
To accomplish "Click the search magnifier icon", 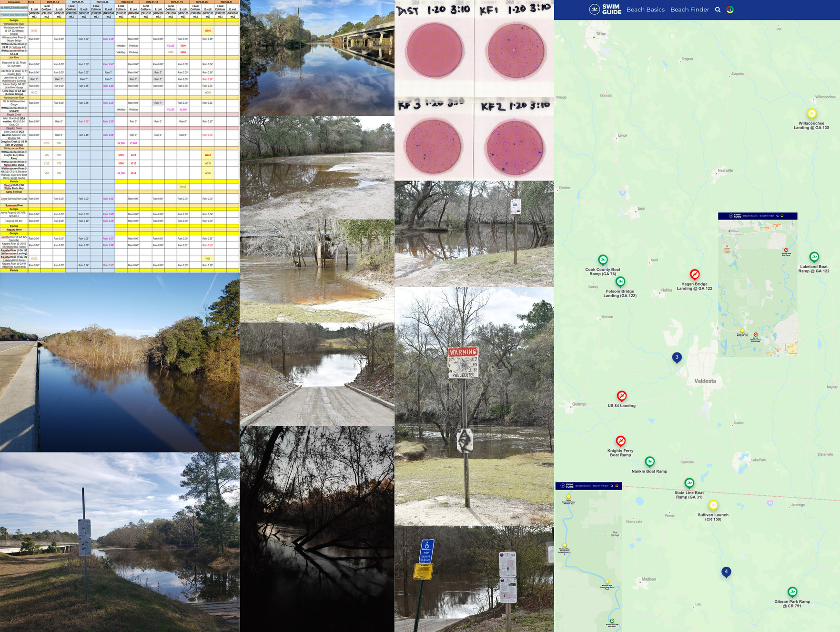I will pos(718,10).
